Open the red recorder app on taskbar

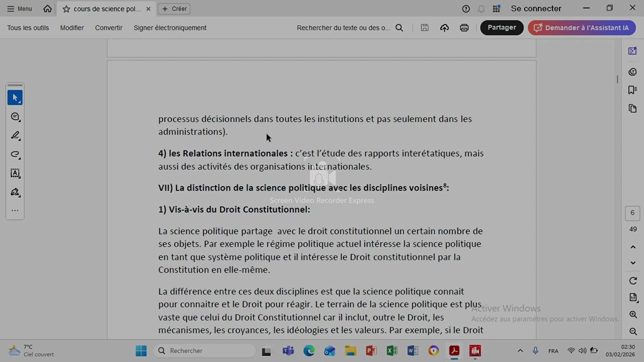point(475,350)
